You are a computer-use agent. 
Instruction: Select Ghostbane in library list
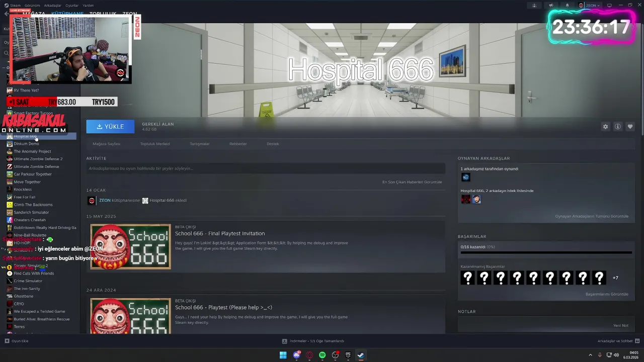click(23, 296)
